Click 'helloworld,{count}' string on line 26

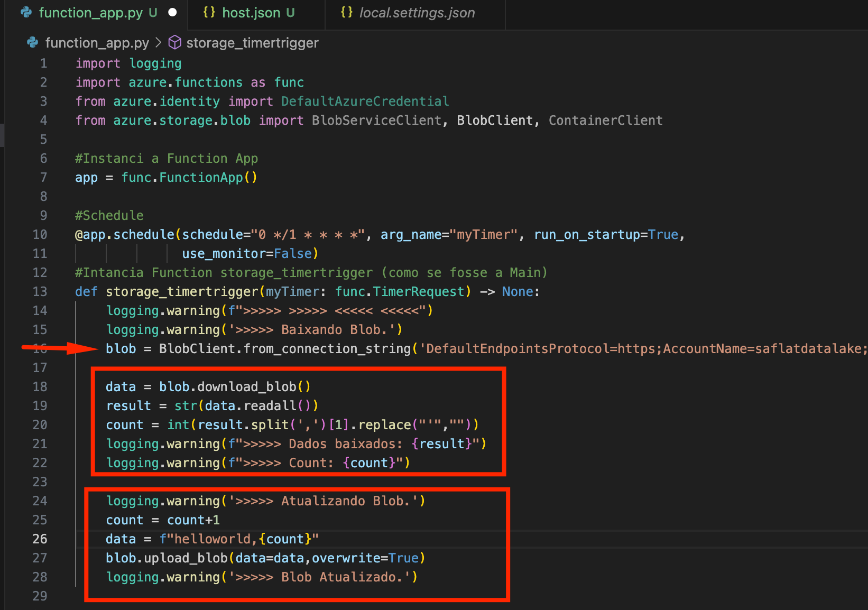[243, 539]
